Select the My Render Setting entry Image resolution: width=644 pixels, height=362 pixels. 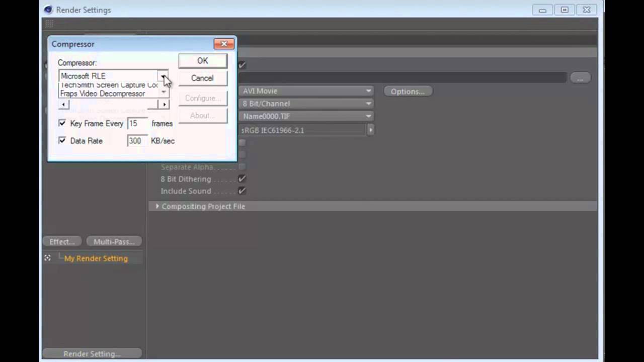point(96,258)
